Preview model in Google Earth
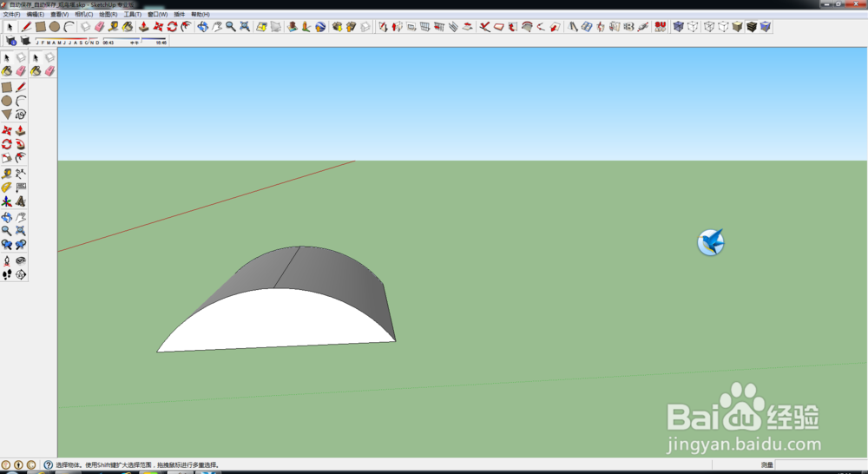 [320, 27]
